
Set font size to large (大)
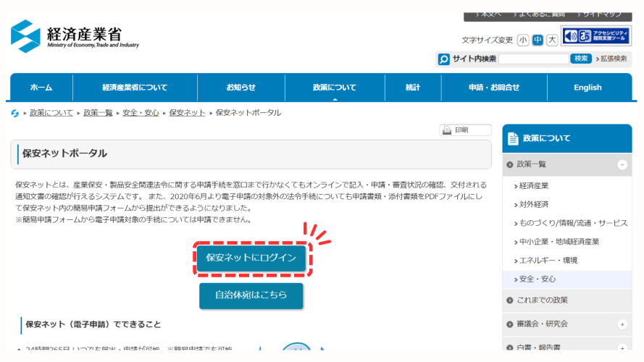tap(552, 40)
